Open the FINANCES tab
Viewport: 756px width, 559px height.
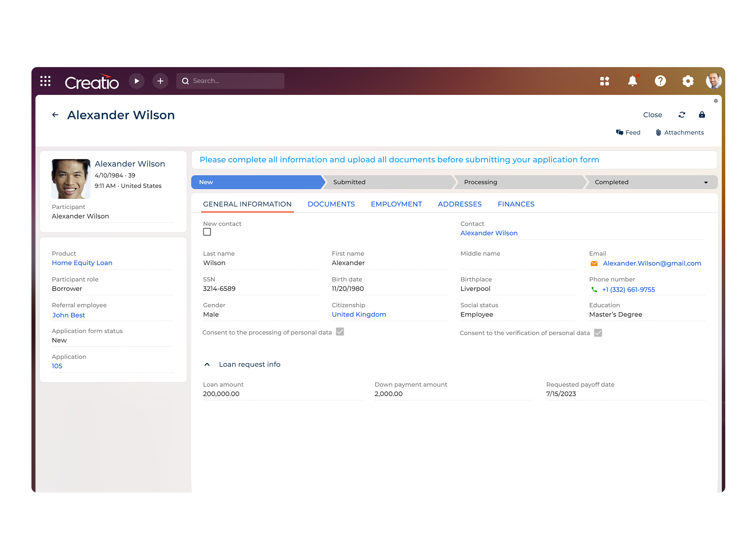(x=516, y=204)
